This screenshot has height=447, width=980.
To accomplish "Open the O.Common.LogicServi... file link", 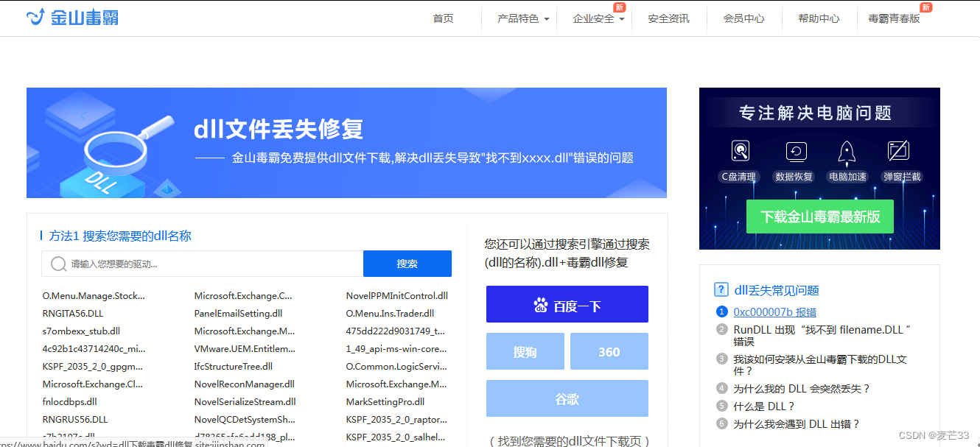I will pos(396,367).
